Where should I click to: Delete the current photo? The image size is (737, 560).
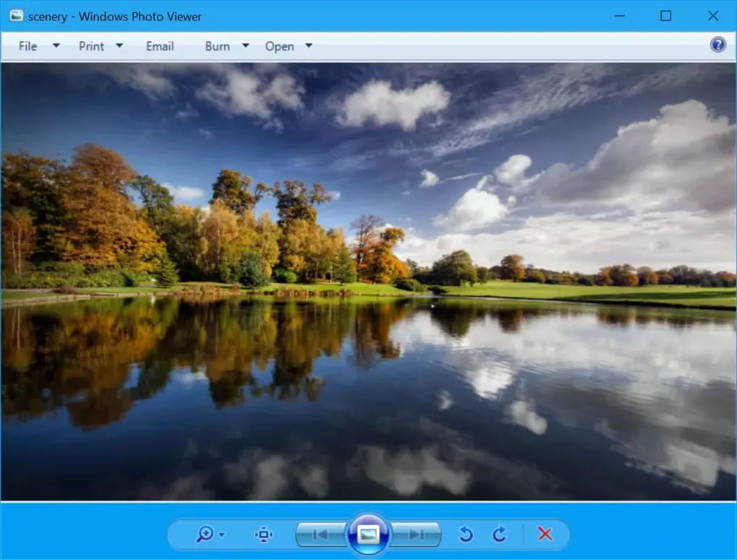(x=544, y=534)
